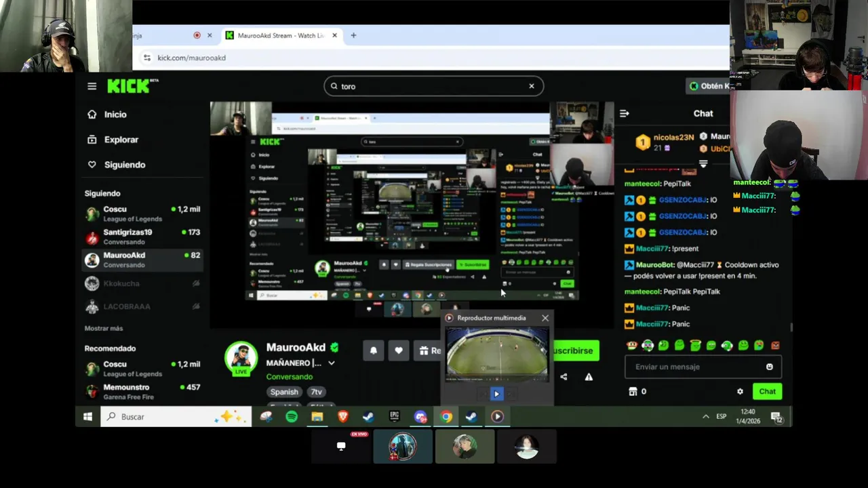Expand following list with Mostrar más
The width and height of the screenshot is (868, 488).
coord(104,328)
